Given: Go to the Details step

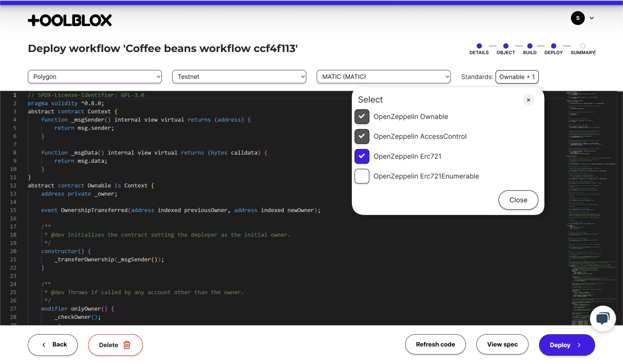Looking at the screenshot, I should point(479,49).
